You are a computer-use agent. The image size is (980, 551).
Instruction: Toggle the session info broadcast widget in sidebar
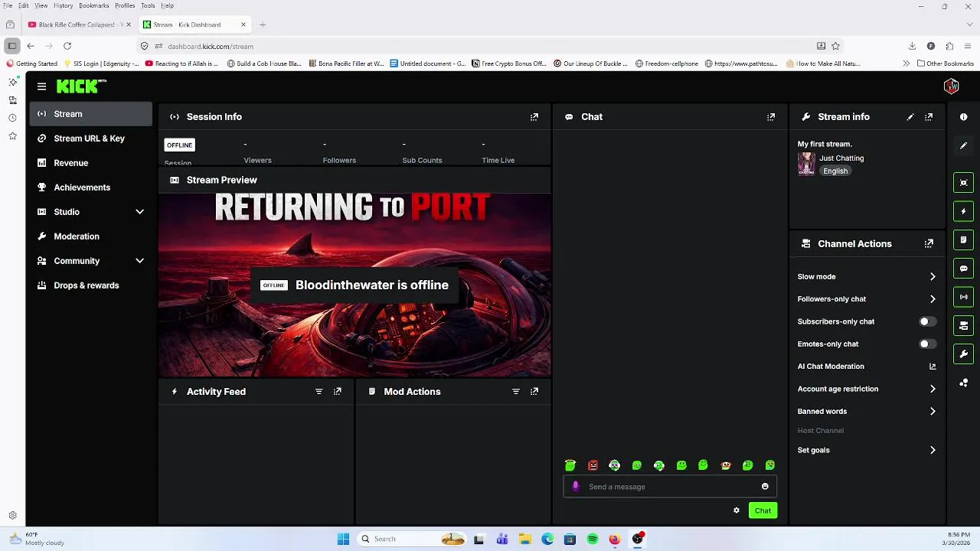tap(963, 297)
